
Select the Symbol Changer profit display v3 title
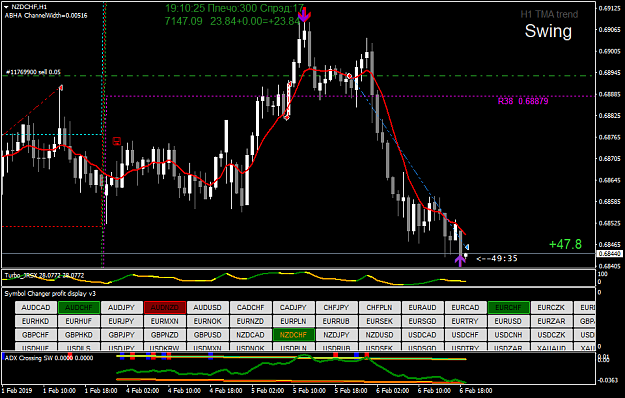click(x=50, y=294)
